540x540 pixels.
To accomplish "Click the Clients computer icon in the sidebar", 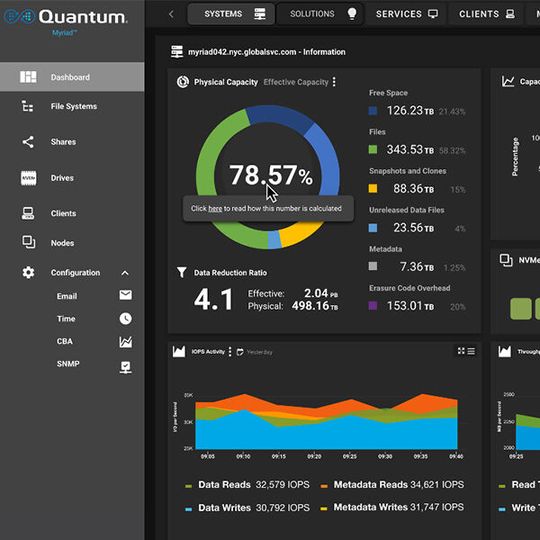I will [x=28, y=213].
